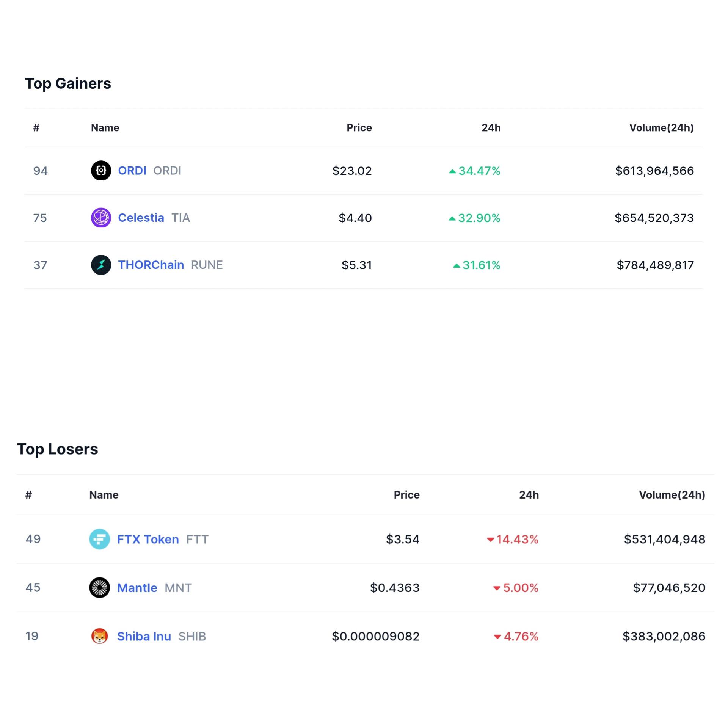Click the Celestia purple globe icon
Screen dimensions: 728x728
pos(101,218)
